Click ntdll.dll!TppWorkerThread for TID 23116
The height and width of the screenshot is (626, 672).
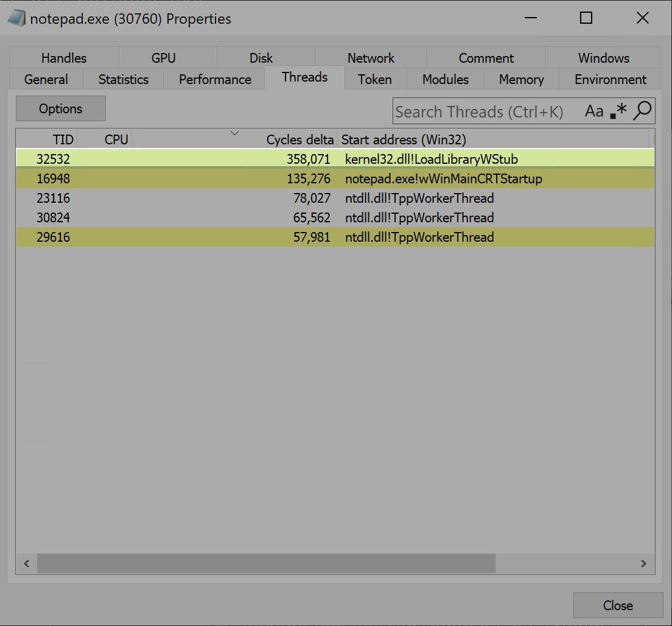pos(419,198)
